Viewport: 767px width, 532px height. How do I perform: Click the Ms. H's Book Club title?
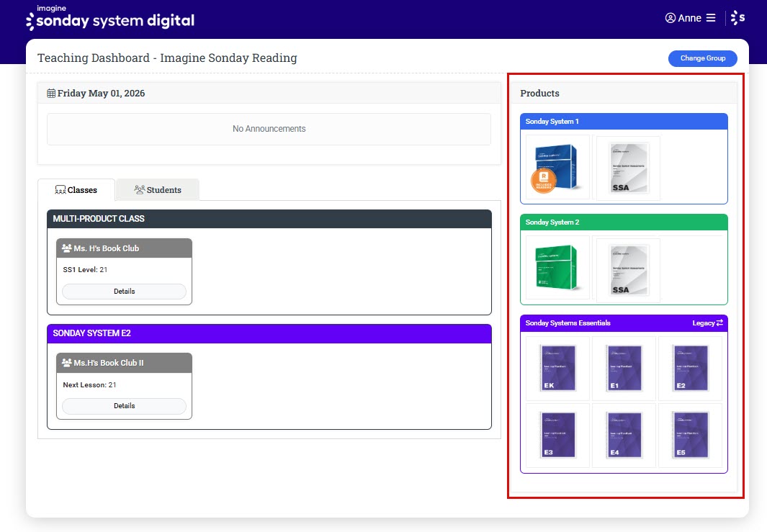pyautogui.click(x=106, y=248)
